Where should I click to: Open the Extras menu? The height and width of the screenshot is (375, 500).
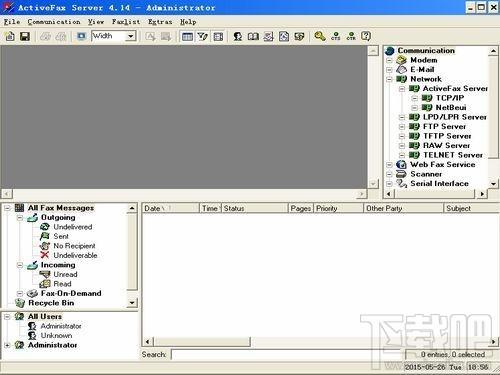160,22
